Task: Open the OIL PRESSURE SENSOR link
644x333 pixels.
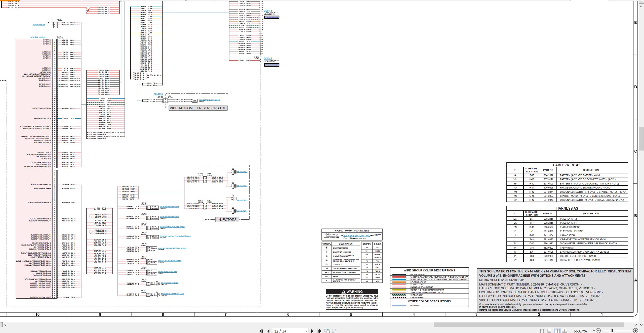Action: click(167, 272)
